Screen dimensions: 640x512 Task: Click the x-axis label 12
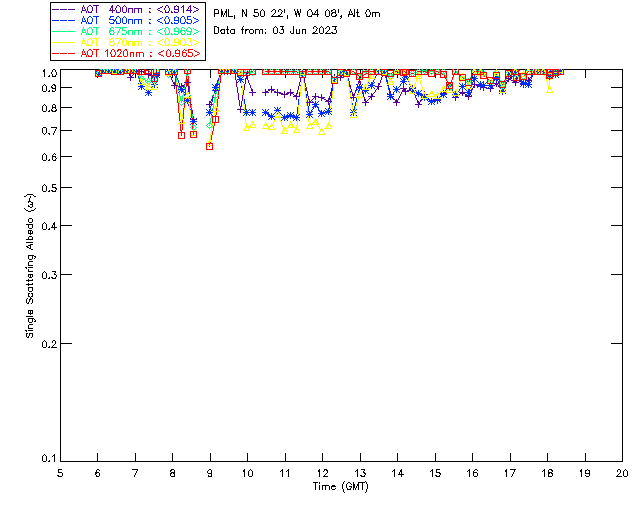pyautogui.click(x=322, y=473)
